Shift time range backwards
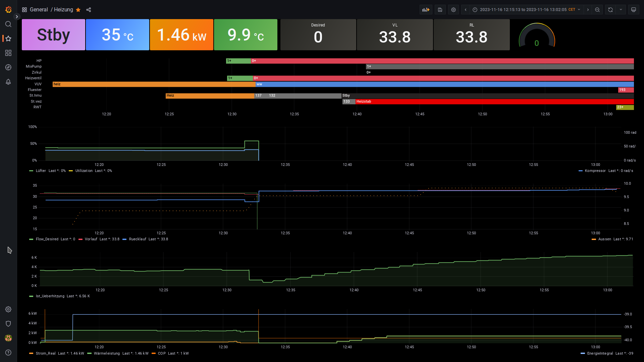Viewport: 644px width, 362px height. [466, 10]
